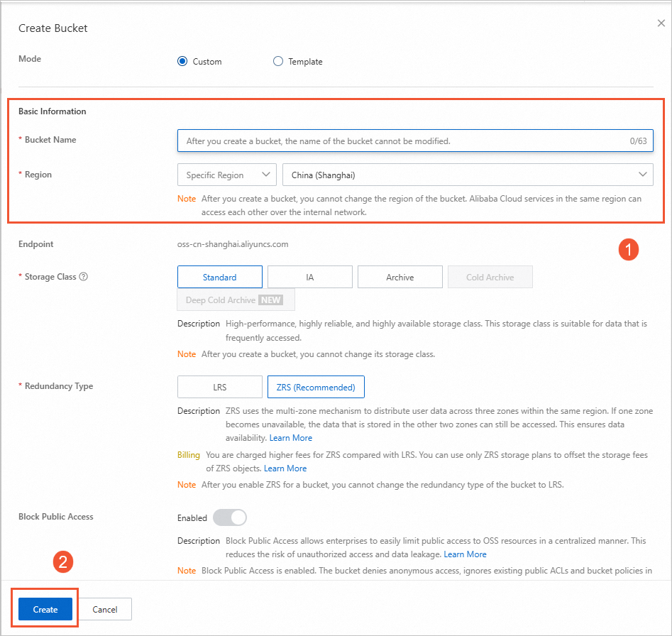The image size is (672, 636).
Task: Click the Create button
Action: coord(45,609)
